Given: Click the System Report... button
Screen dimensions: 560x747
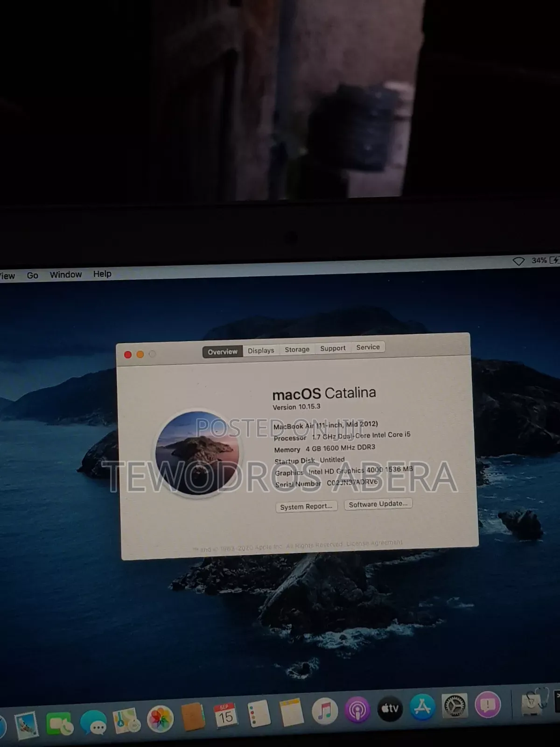Looking at the screenshot, I should click(x=306, y=507).
